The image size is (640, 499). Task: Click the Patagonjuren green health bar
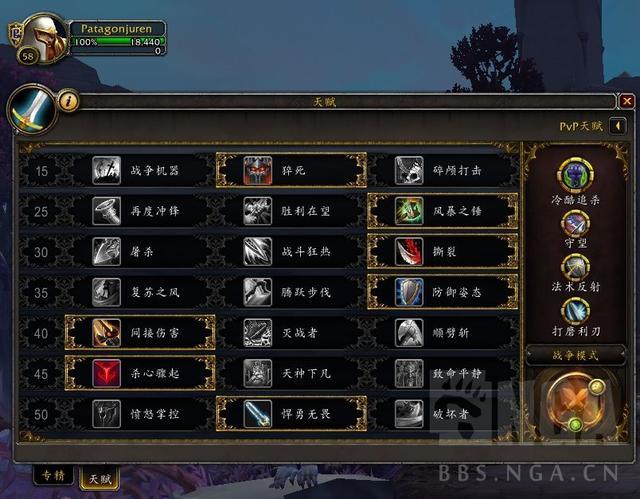119,42
